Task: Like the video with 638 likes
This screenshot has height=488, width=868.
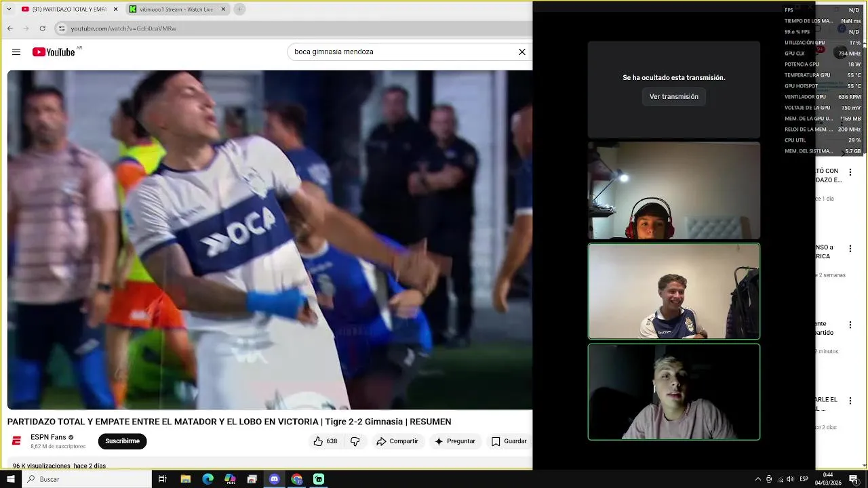Action: click(325, 441)
